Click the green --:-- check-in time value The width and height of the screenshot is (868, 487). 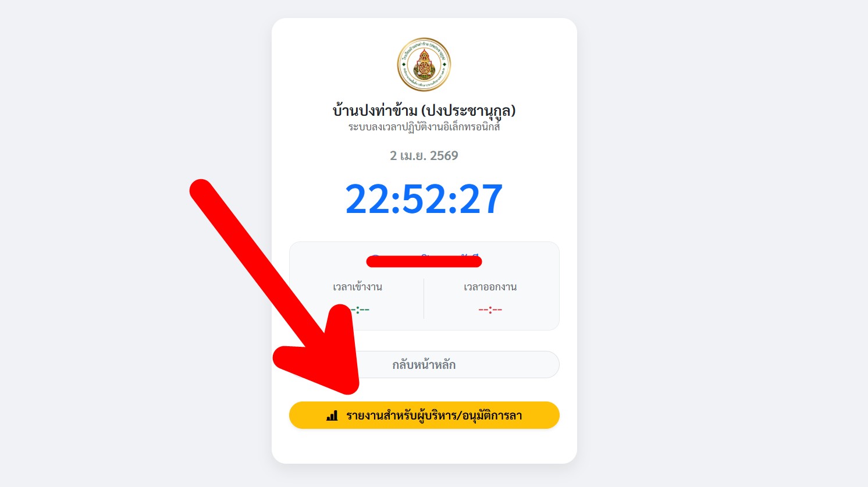tap(361, 310)
